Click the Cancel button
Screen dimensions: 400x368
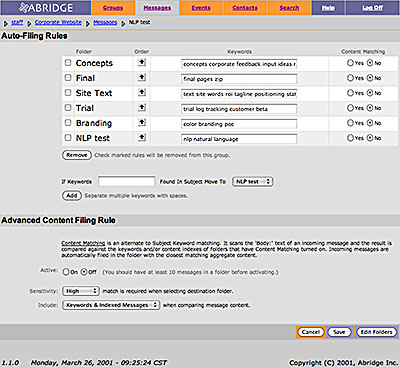pos(311,332)
